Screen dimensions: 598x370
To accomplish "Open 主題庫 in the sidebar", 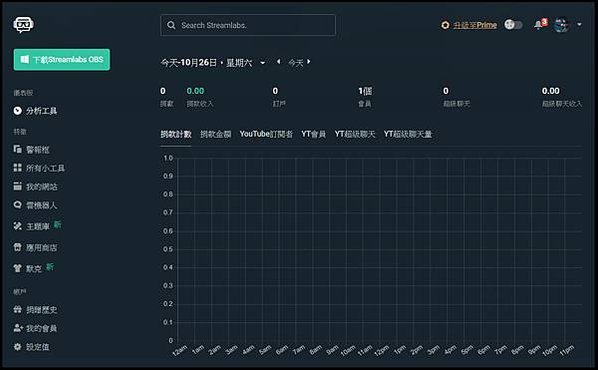I will pos(38,226).
